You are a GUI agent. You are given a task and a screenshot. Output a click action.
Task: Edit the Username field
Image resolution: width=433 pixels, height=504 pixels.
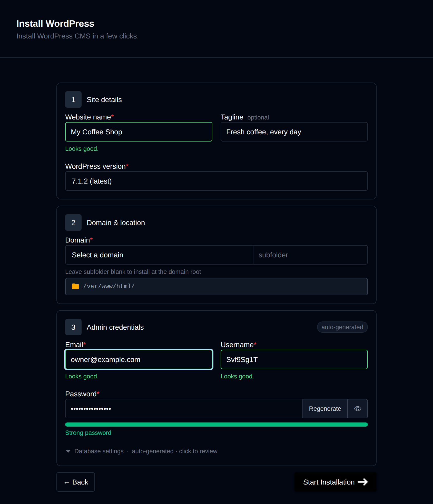coord(294,359)
